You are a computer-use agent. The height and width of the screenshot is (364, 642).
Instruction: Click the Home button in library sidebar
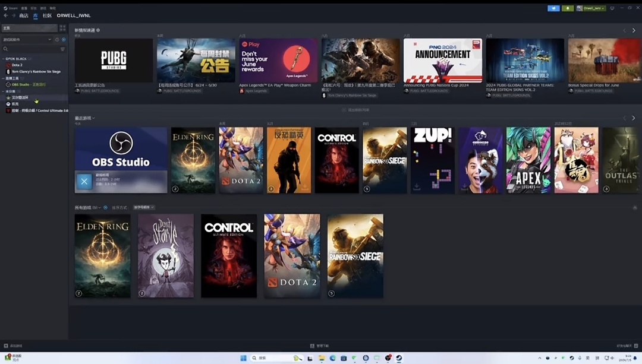point(30,28)
